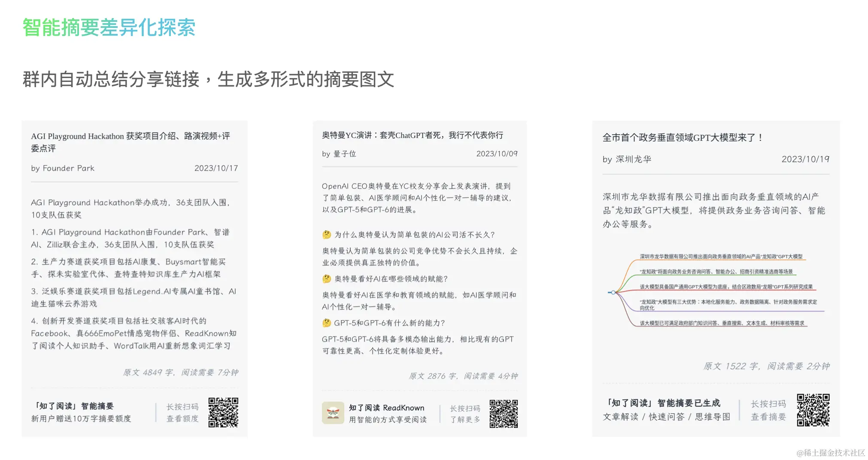Click author label by 深圳龙华
Viewport: 868px width, 460px height.
coord(627,159)
